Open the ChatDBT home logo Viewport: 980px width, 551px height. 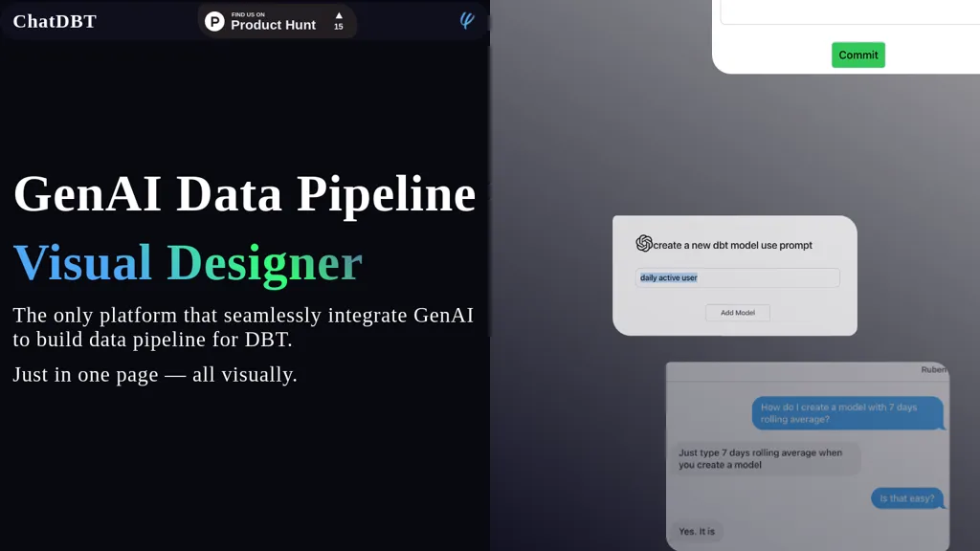coord(55,21)
